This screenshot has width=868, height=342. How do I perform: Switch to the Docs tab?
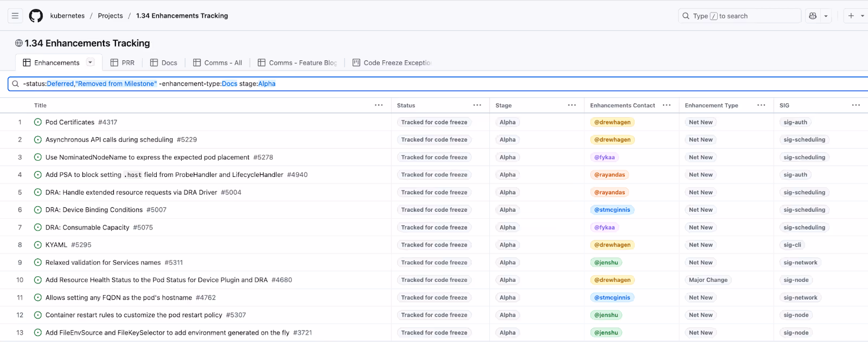point(164,62)
